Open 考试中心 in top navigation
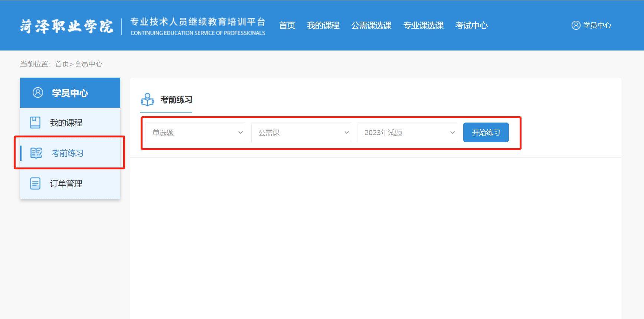 click(x=471, y=25)
